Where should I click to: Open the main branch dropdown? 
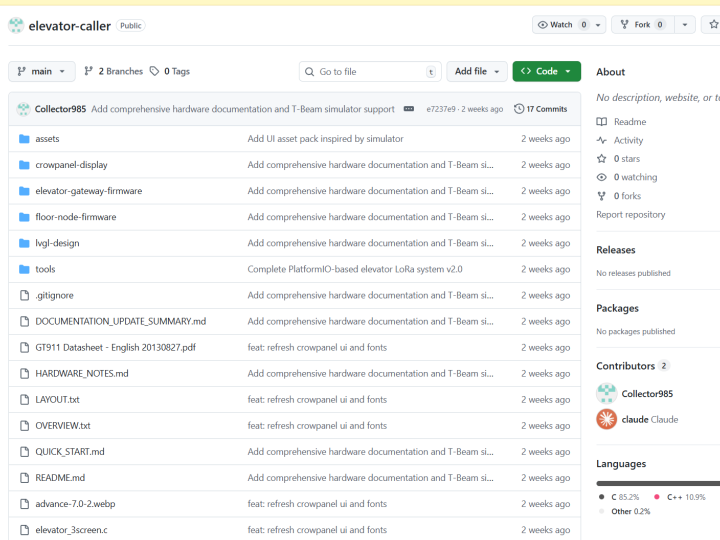pos(42,72)
